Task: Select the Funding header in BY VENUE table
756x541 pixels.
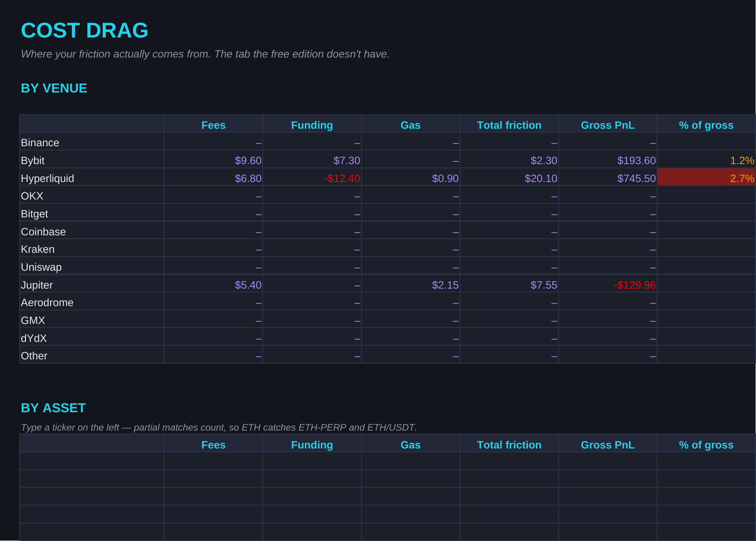Action: point(312,125)
